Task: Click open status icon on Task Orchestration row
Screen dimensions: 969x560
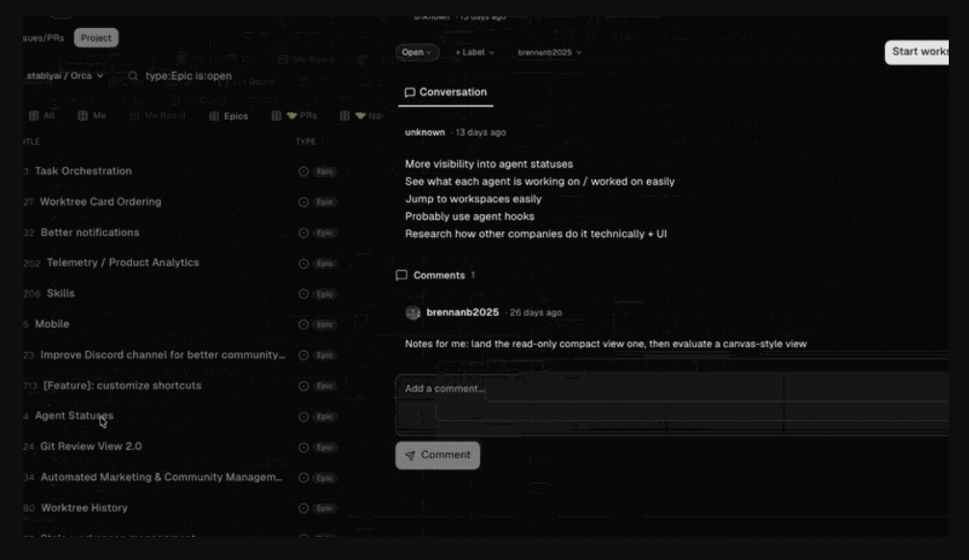Action: pos(304,172)
